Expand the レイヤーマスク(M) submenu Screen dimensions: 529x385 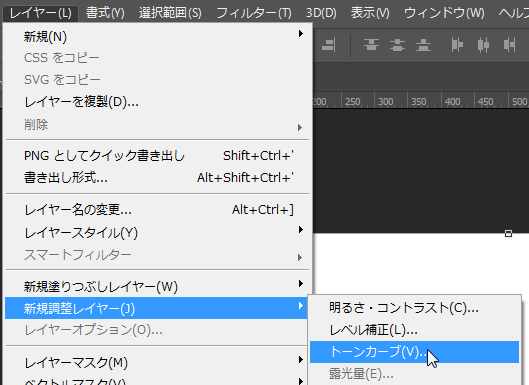[x=157, y=362]
